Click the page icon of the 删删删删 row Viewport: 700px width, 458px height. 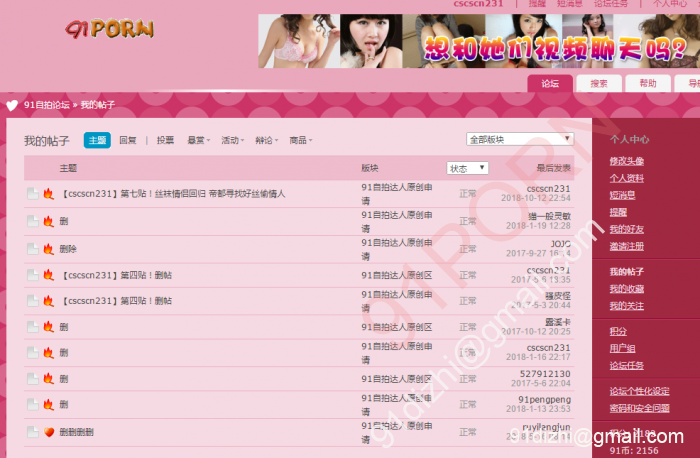pyautogui.click(x=32, y=432)
